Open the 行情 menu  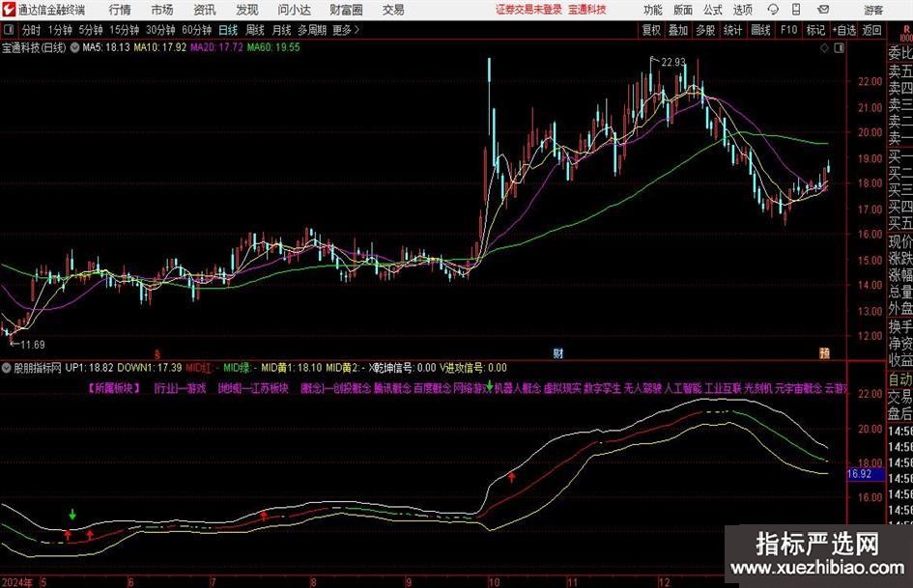(120, 10)
